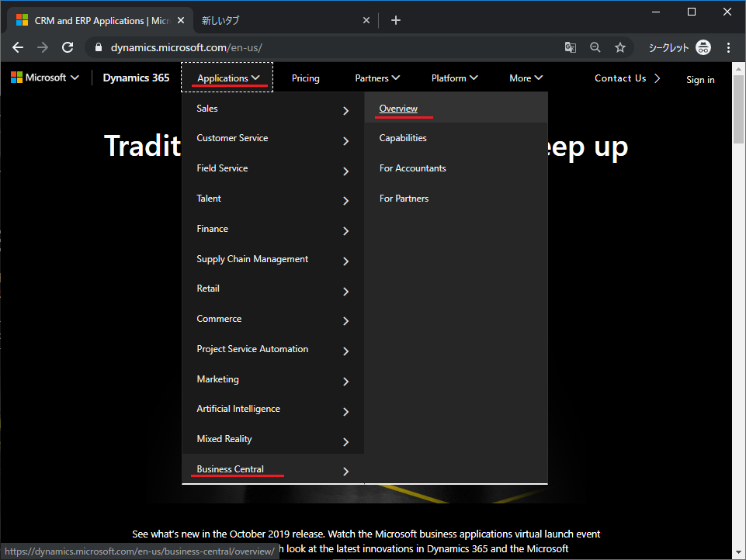
Task: Bookmark this page with the star
Action: point(620,47)
